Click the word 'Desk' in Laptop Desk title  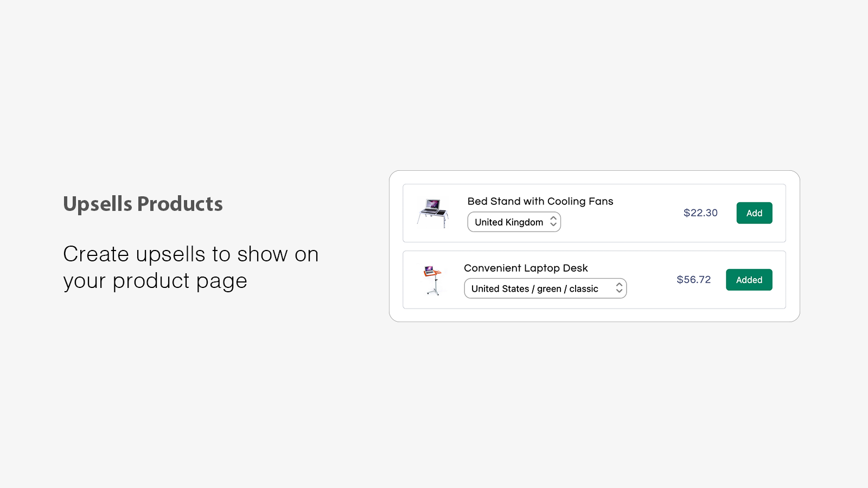[576, 268]
